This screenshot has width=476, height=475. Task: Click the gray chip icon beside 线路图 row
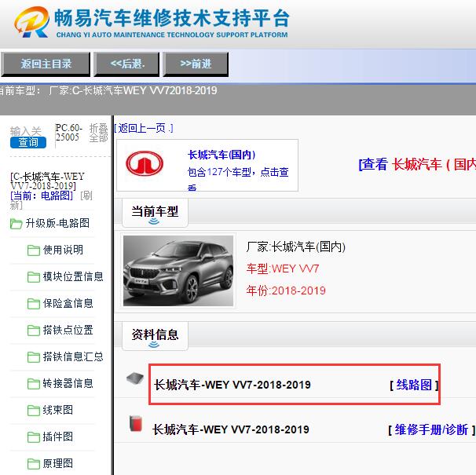coord(135,378)
